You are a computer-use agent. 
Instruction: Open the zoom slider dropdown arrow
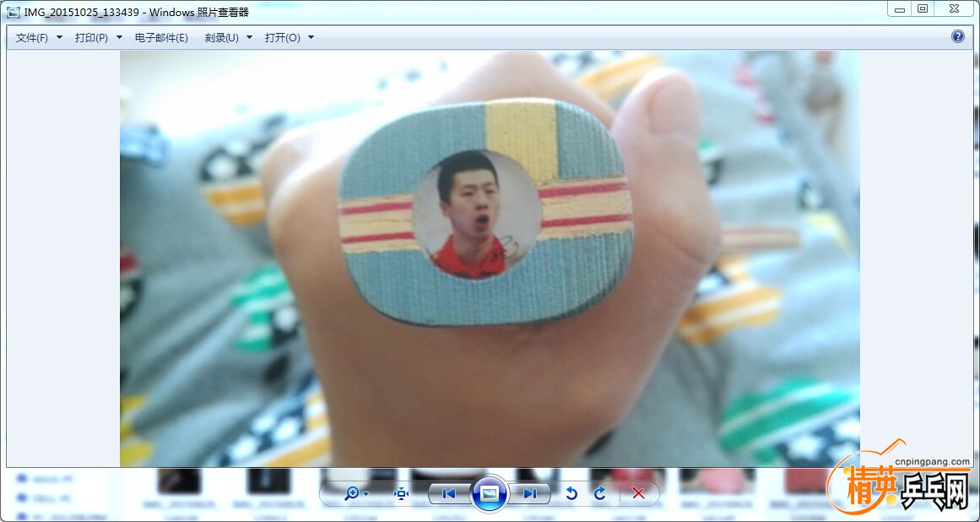click(x=366, y=495)
